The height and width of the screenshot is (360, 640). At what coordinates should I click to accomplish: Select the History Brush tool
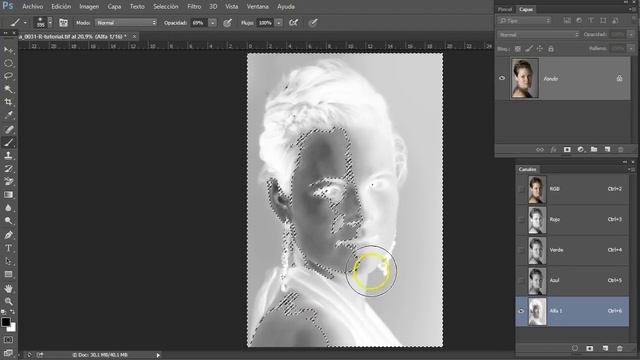point(8,169)
